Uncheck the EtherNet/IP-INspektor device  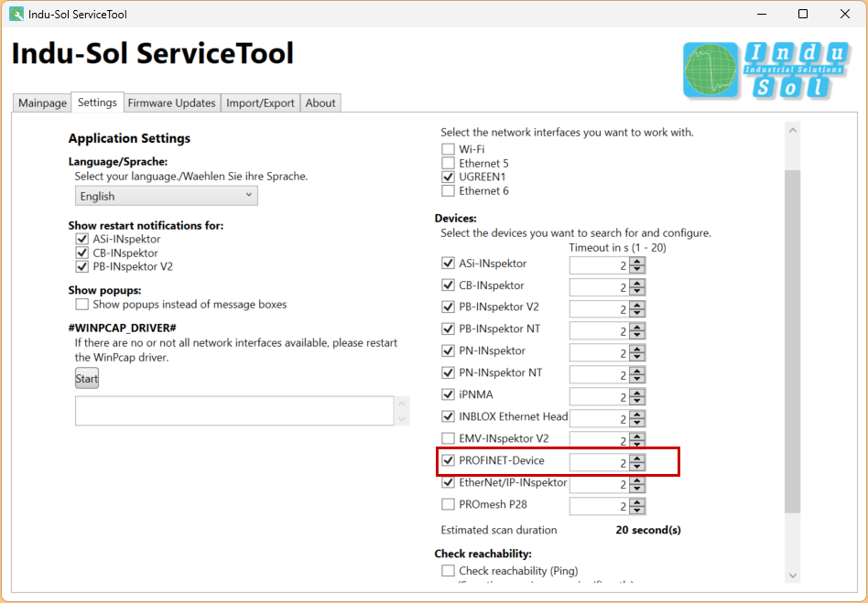[448, 482]
